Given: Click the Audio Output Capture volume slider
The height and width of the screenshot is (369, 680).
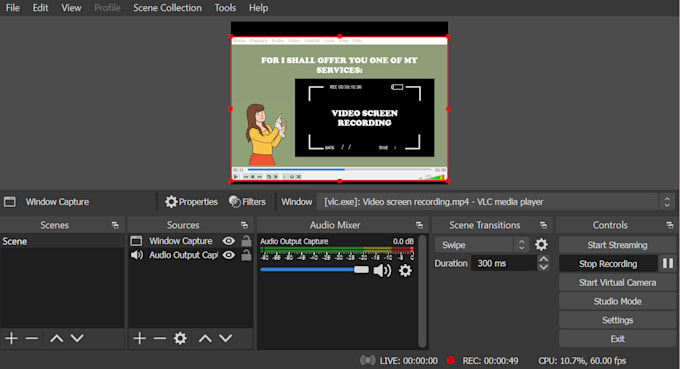Looking at the screenshot, I should pos(314,270).
